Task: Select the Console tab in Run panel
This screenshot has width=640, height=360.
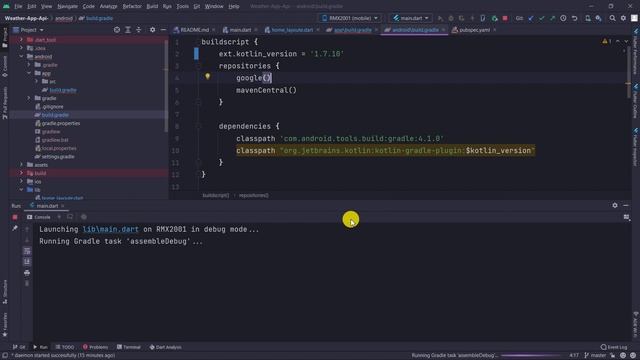Action: coord(39,217)
